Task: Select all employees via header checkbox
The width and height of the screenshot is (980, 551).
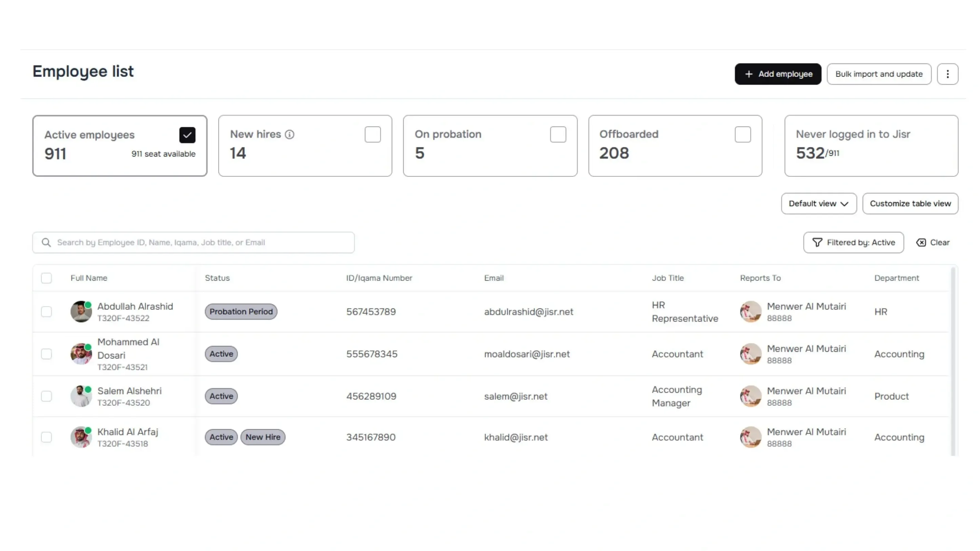Action: point(46,278)
